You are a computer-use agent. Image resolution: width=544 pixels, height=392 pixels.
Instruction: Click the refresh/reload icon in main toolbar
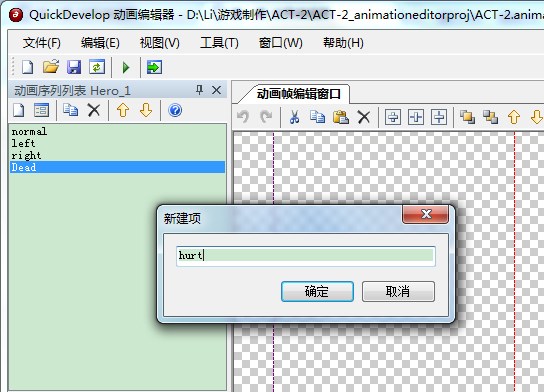click(97, 67)
